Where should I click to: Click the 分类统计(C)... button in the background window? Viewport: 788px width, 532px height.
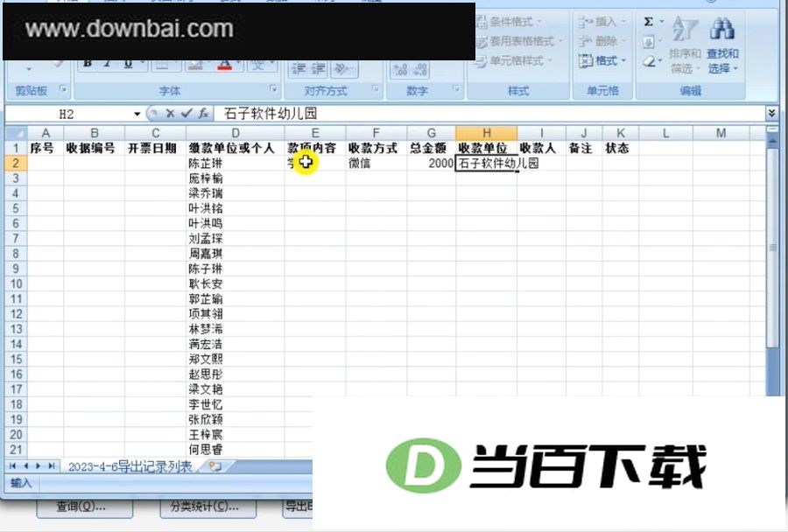pos(208,507)
